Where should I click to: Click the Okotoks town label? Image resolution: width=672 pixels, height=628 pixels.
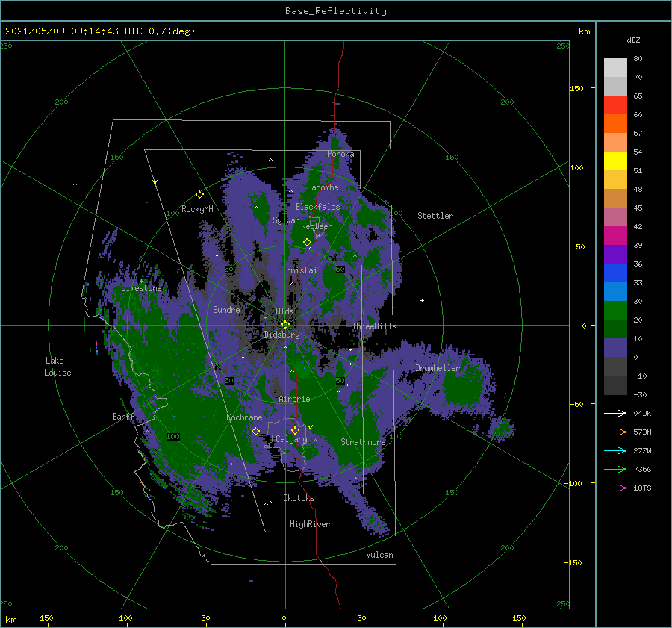(299, 498)
